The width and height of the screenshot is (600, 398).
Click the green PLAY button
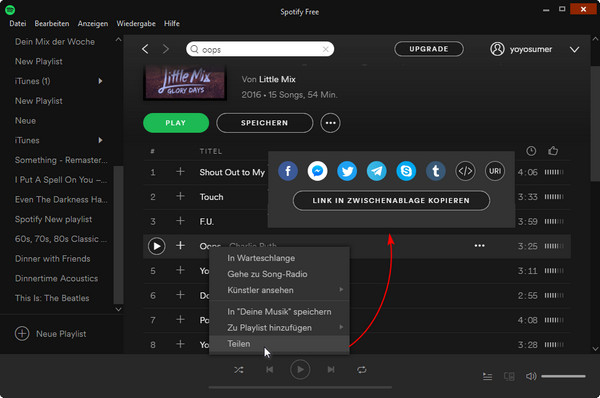(x=176, y=123)
